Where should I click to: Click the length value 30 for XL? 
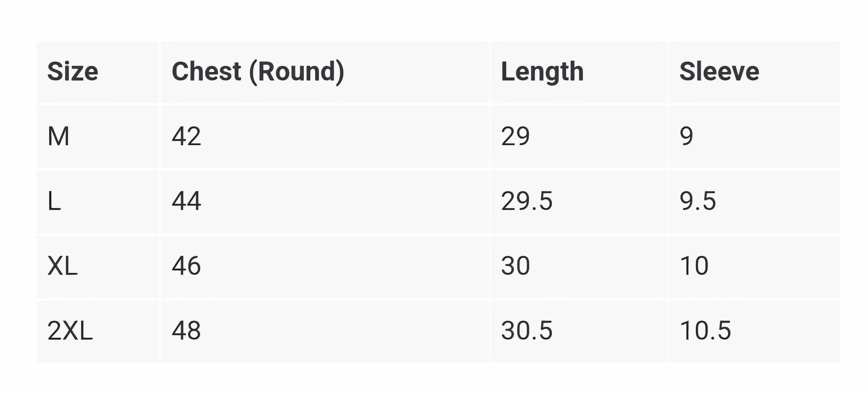tap(515, 266)
